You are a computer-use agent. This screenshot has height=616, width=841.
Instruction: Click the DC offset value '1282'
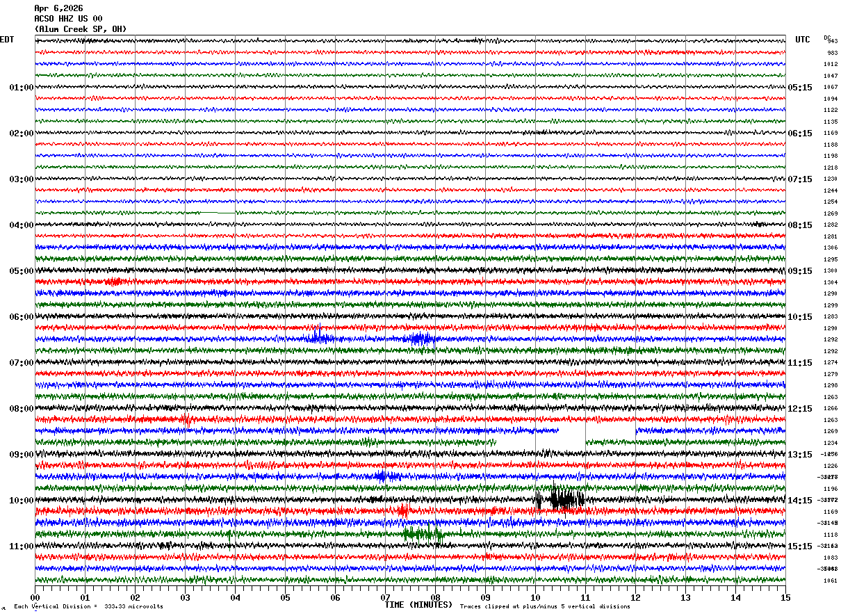coord(831,225)
